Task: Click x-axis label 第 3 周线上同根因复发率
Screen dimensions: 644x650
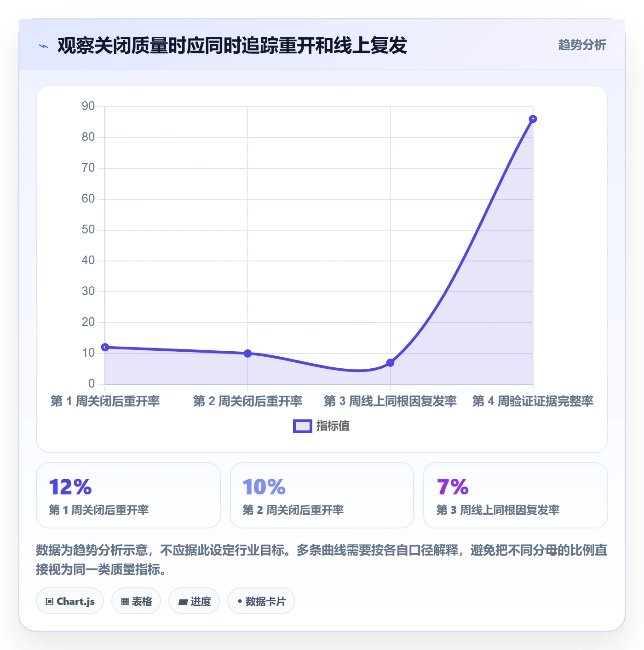Action: pos(390,401)
